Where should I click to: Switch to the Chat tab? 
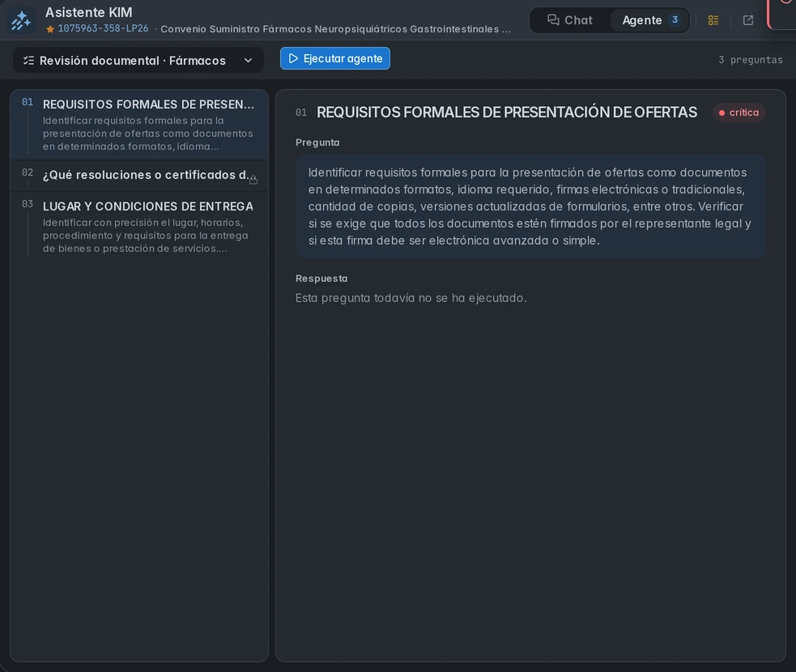(x=569, y=20)
